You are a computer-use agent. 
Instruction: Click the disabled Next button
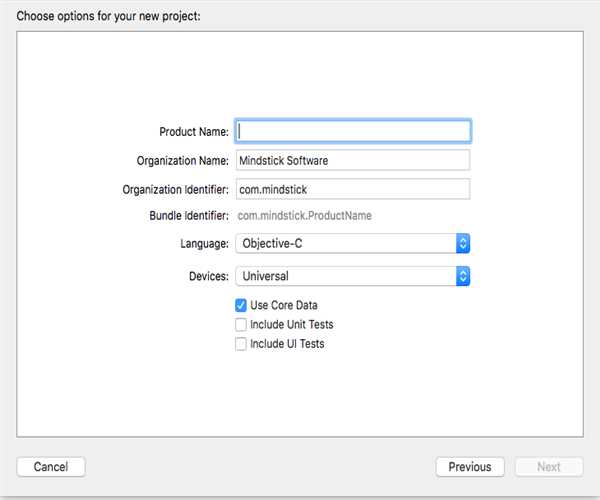(549, 467)
